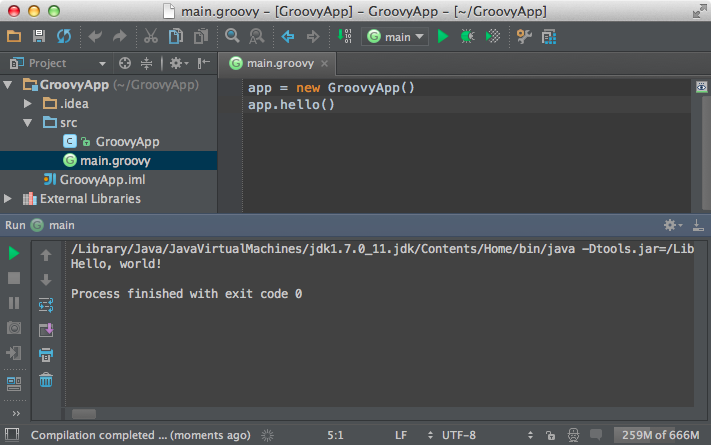711x445 pixels.
Task: Redo with the forward curved arrow
Action: pyautogui.click(x=120, y=36)
